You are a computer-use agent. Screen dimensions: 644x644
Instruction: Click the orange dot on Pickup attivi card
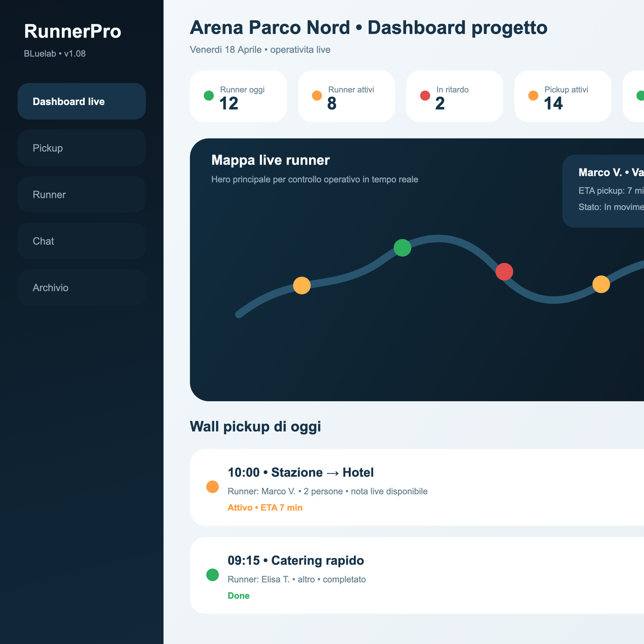[533, 95]
